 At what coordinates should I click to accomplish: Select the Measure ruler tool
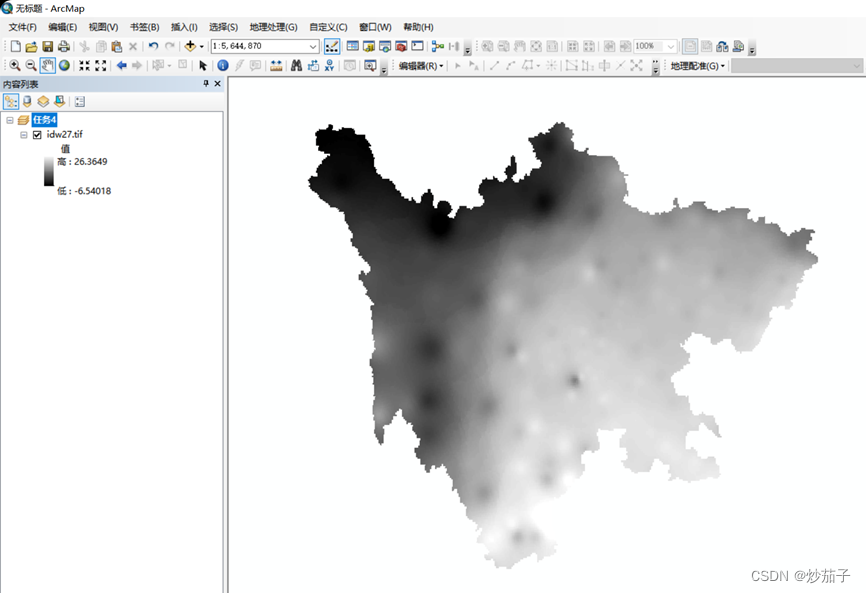pyautogui.click(x=276, y=65)
